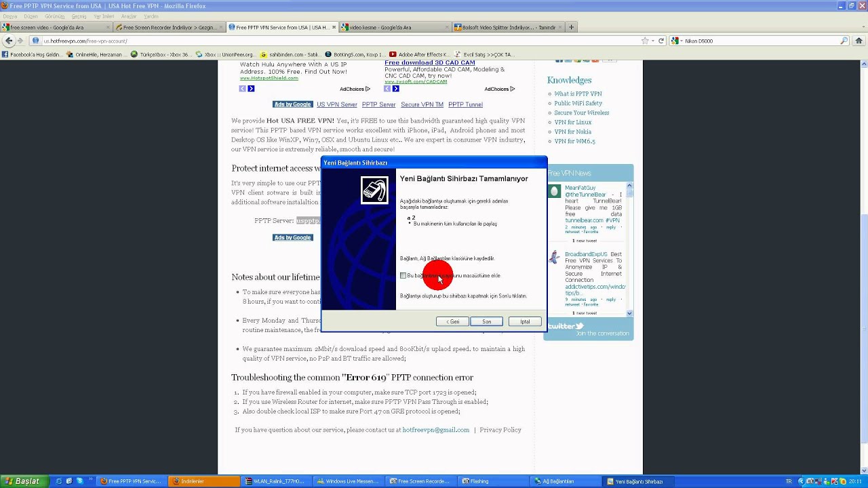This screenshot has width=868, height=488.
Task: Close the 'video kesme' tab
Action: [447, 28]
